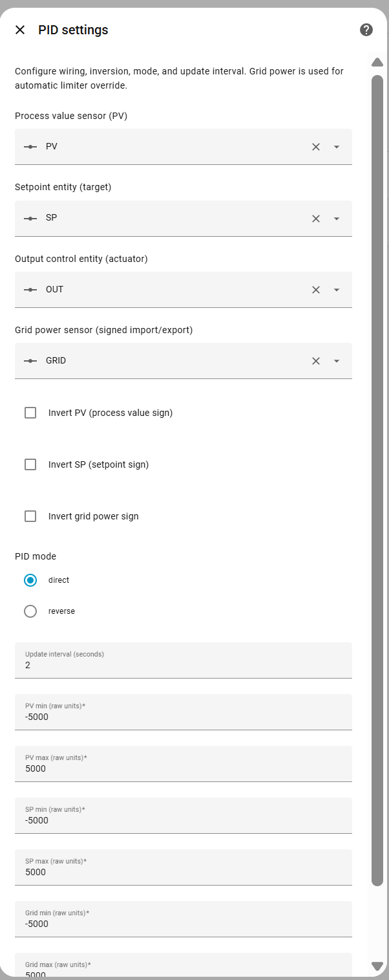This screenshot has height=980, width=389.
Task: Click the 'Invert SP (setpoint sign)' label
Action: pos(99,464)
